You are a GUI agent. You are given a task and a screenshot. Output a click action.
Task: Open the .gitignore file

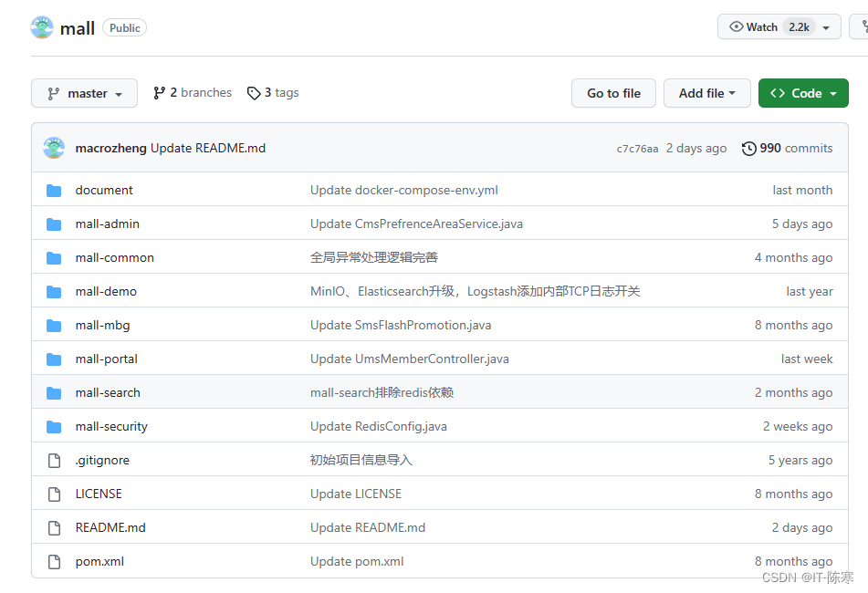point(102,460)
